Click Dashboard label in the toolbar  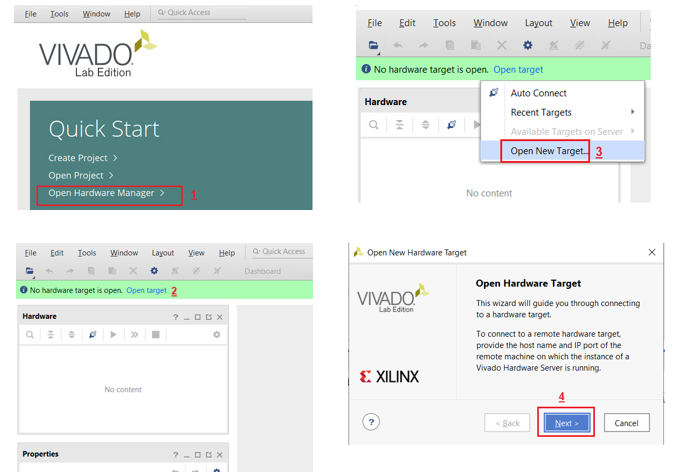262,271
